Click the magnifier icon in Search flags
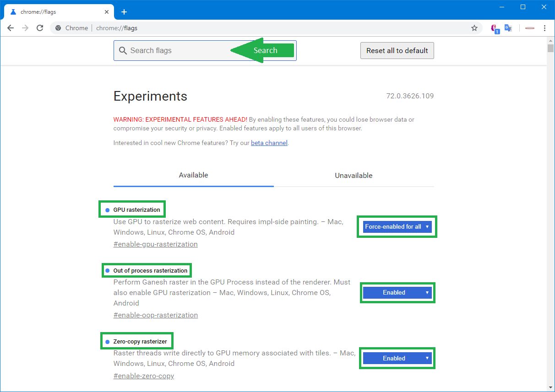The width and height of the screenshot is (555, 392). tap(123, 50)
